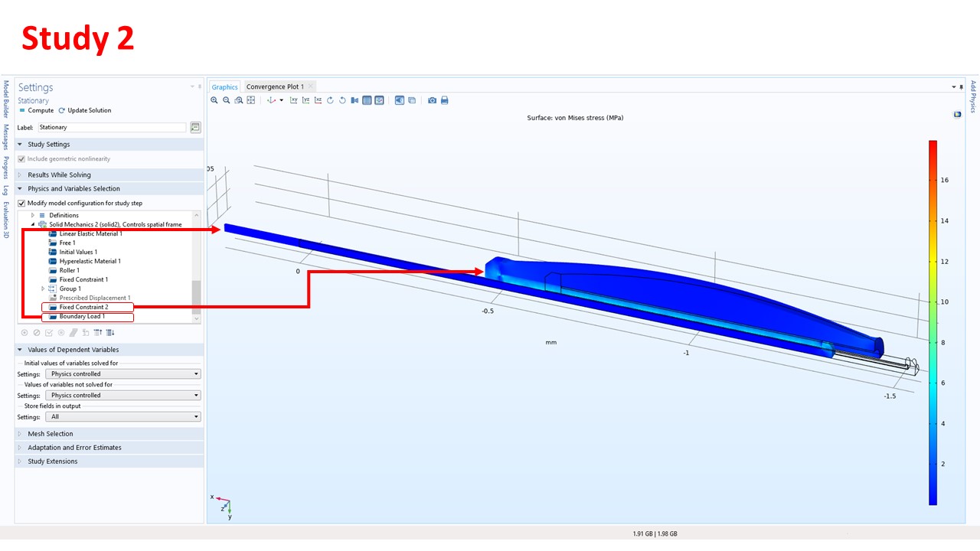
Task: Toggle Include geometric nonlinearity checkbox
Action: pos(21,158)
